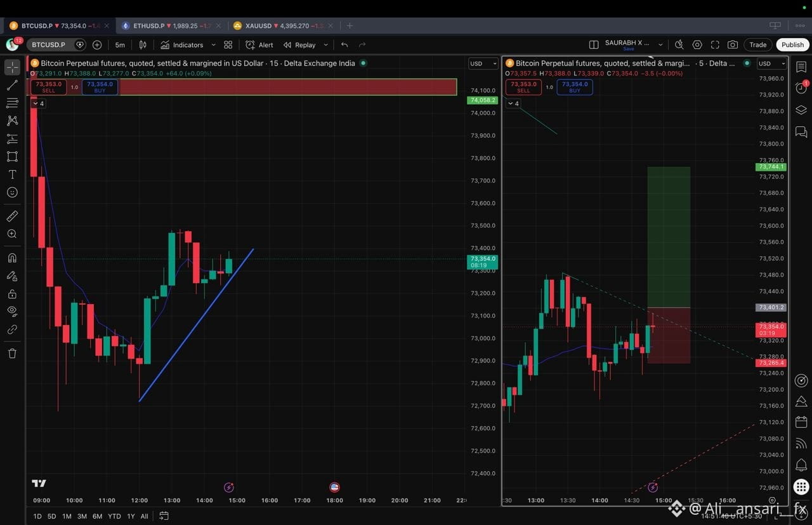Click left chart SELL 73,353.0 button
812x525 pixels.
49,87
